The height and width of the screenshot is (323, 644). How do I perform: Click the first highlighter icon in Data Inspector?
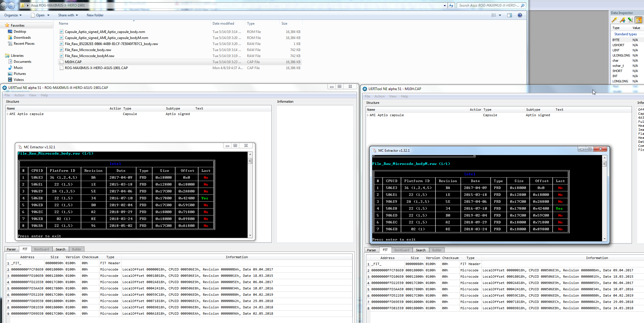pos(614,20)
